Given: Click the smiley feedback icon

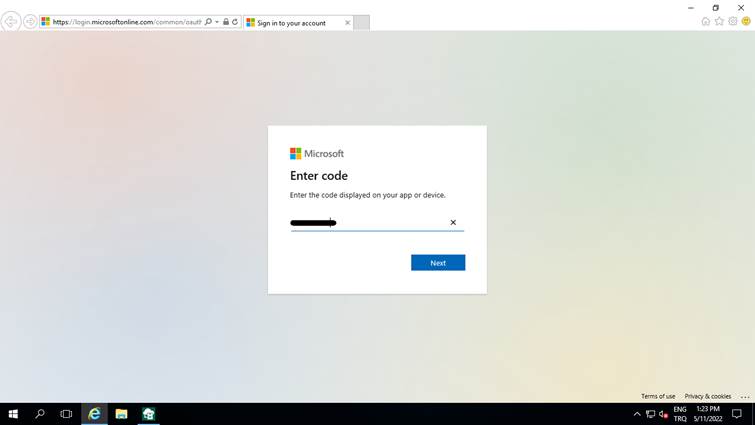Looking at the screenshot, I should pyautogui.click(x=746, y=21).
